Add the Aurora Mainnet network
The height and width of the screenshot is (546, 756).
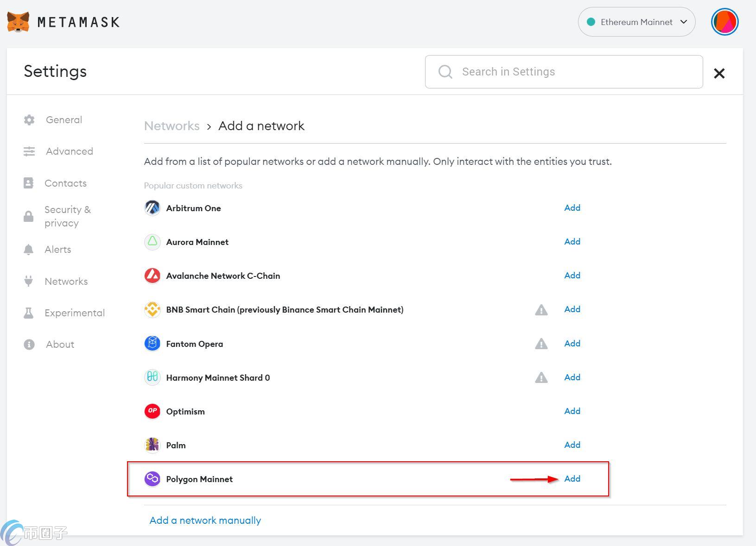[572, 242]
